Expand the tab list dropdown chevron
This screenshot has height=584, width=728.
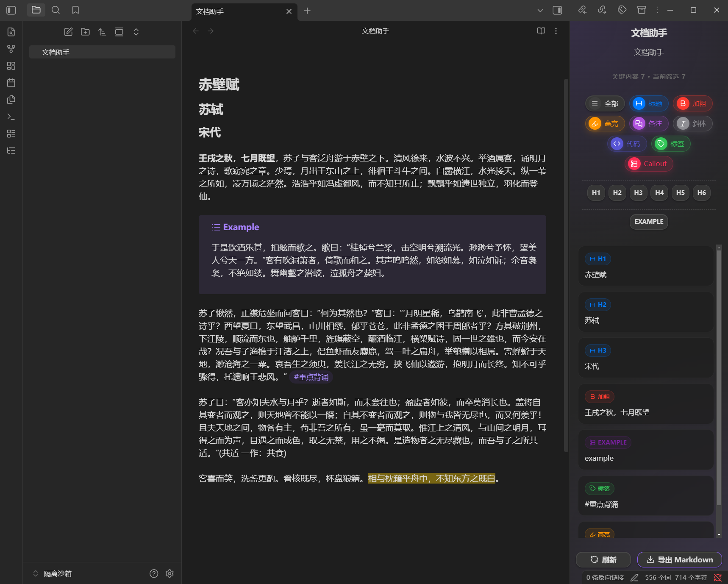(x=540, y=11)
